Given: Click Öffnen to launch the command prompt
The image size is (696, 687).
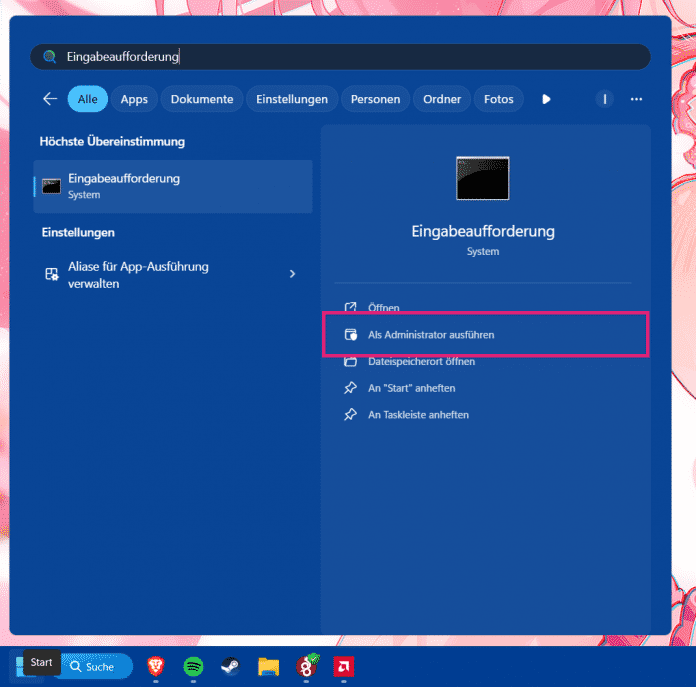Looking at the screenshot, I should [x=383, y=308].
